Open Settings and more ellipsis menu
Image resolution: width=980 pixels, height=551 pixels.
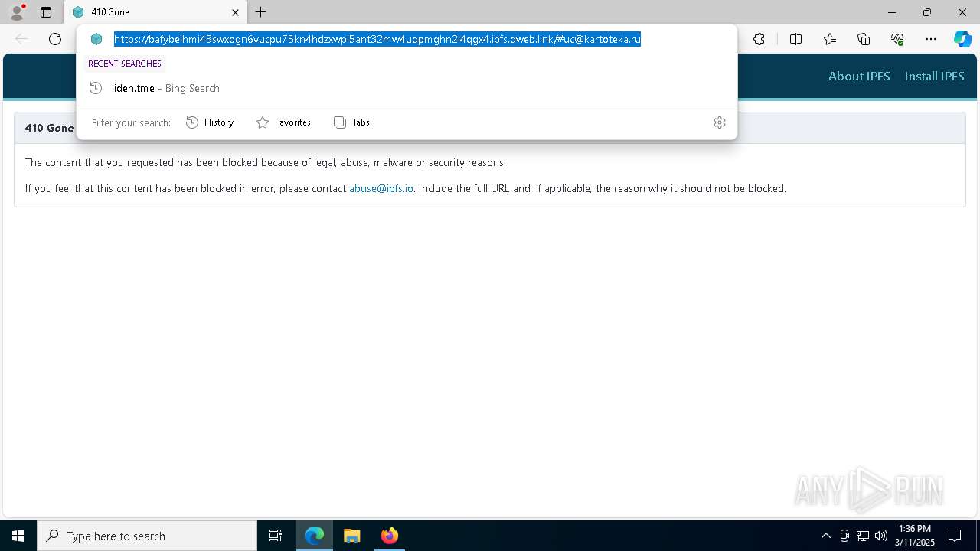pyautogui.click(x=931, y=39)
